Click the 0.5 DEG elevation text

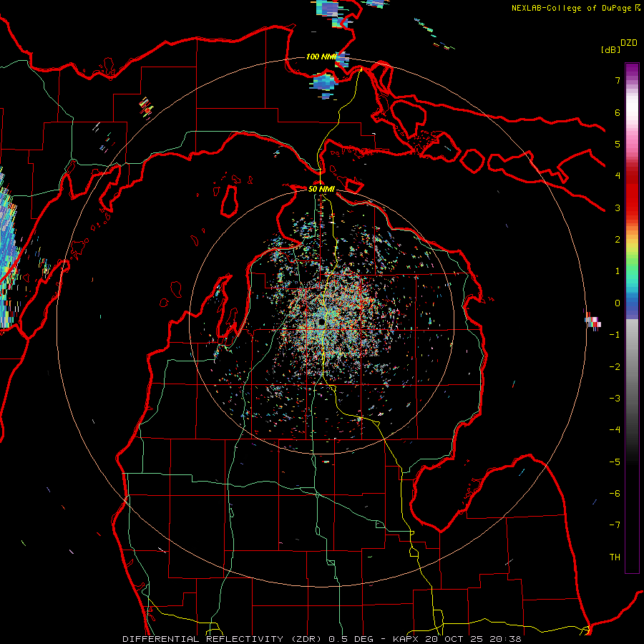[x=351, y=639]
